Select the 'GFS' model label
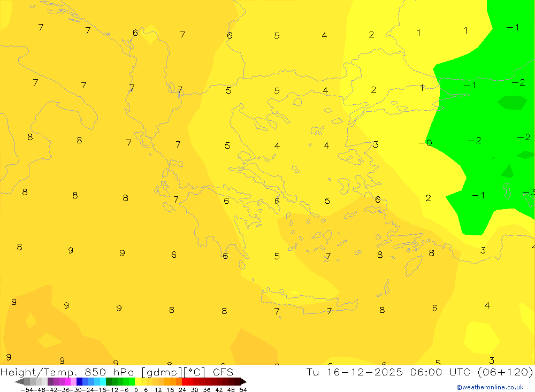 click(223, 372)
